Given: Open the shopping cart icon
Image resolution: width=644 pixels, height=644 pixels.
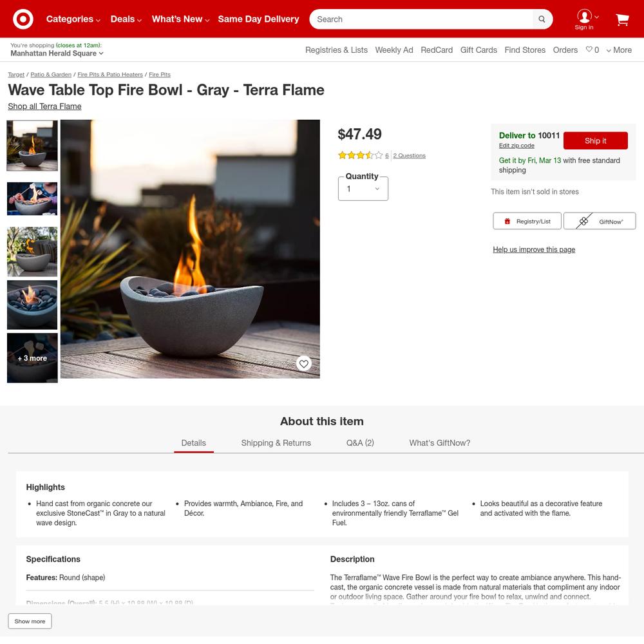Looking at the screenshot, I should [622, 19].
